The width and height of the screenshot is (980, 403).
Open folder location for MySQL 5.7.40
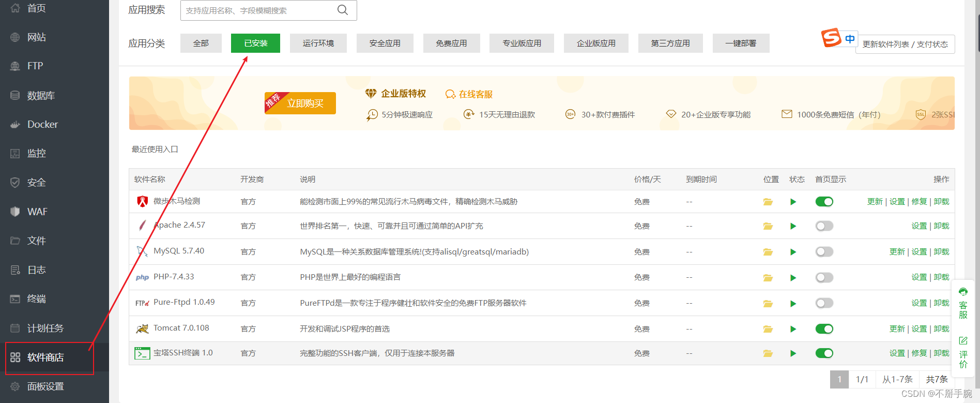[x=768, y=252]
